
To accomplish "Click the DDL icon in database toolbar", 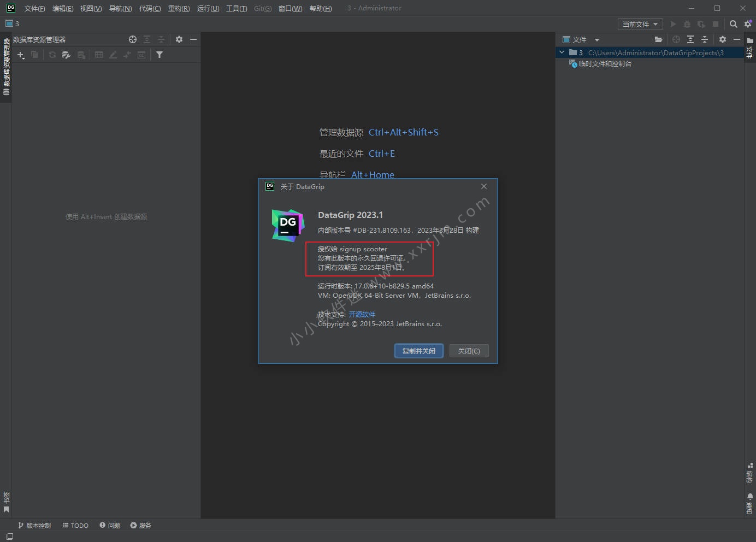I will (x=141, y=55).
